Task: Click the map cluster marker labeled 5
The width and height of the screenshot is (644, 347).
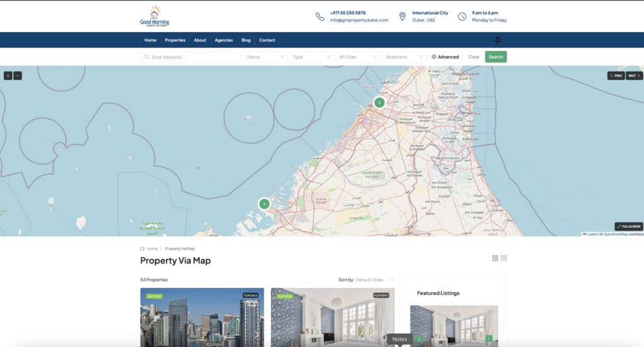Action: (379, 102)
